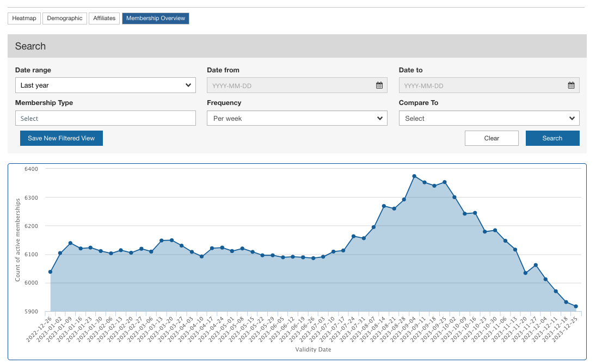The width and height of the screenshot is (596, 364).
Task: Select the Membership Overview tab
Action: pos(156,18)
